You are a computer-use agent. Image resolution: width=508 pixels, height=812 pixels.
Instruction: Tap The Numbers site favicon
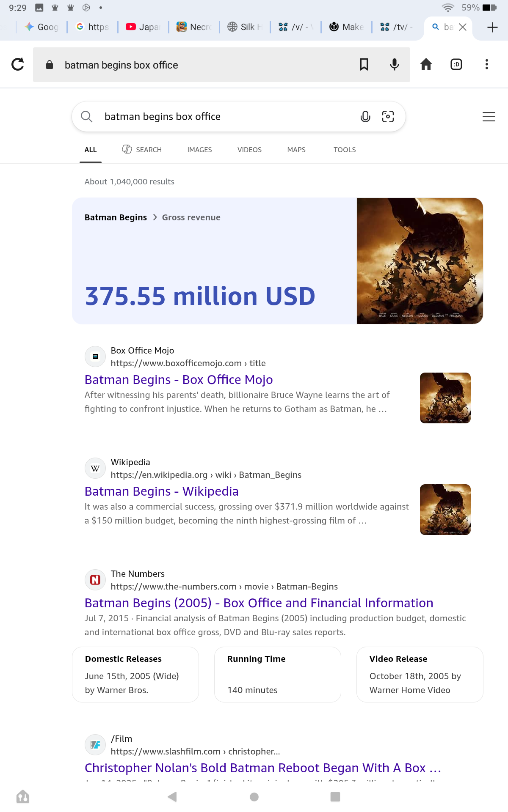95,580
